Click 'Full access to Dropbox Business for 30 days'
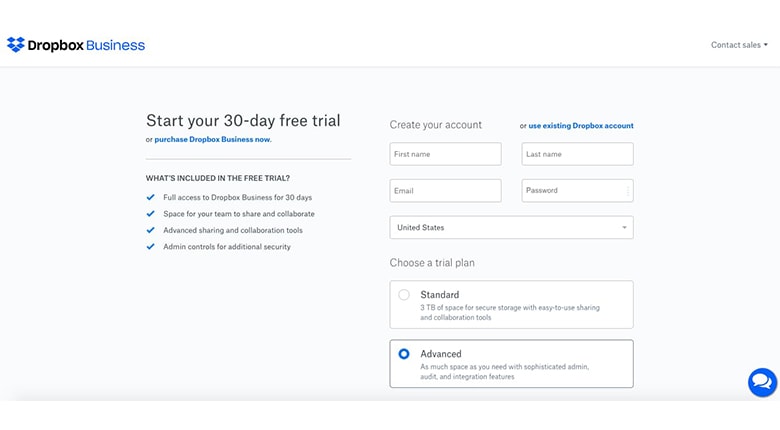 pyautogui.click(x=238, y=198)
